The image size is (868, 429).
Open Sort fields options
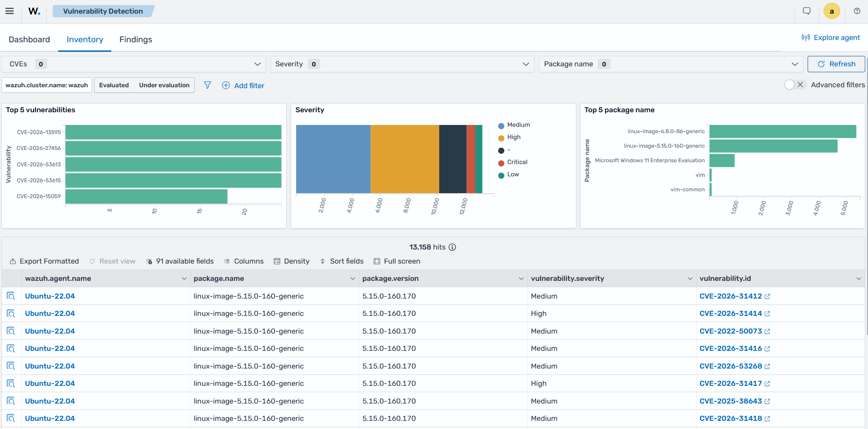tap(342, 261)
